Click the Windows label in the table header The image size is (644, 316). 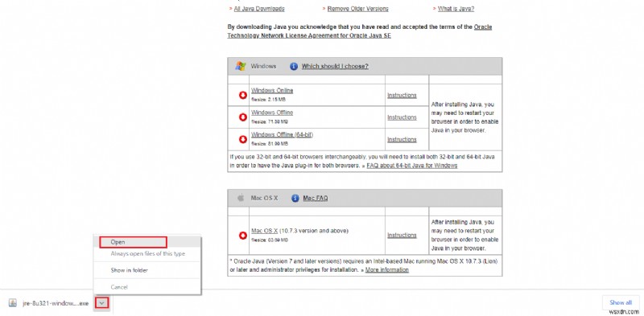[x=263, y=66]
